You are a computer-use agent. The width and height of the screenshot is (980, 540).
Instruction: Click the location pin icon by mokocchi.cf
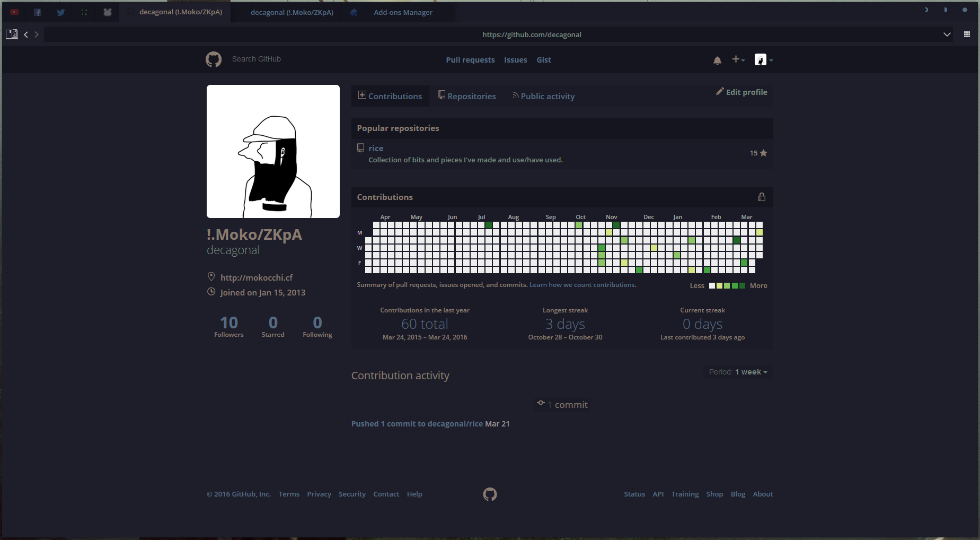pyautogui.click(x=211, y=276)
